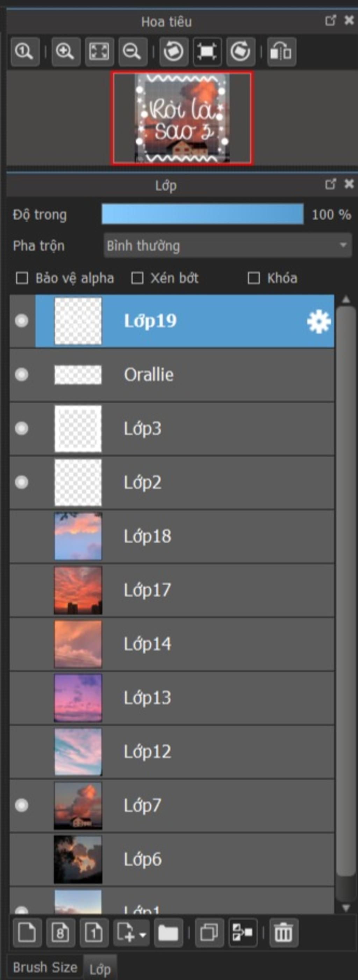Click the zoom out magnifier icon
The width and height of the screenshot is (358, 980).
pos(133,51)
